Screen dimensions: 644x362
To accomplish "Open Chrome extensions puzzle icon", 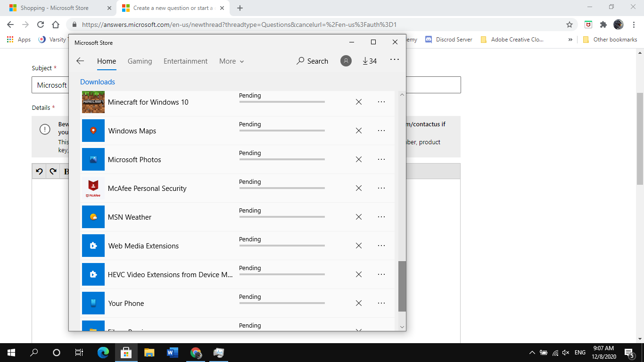I will 603,25.
